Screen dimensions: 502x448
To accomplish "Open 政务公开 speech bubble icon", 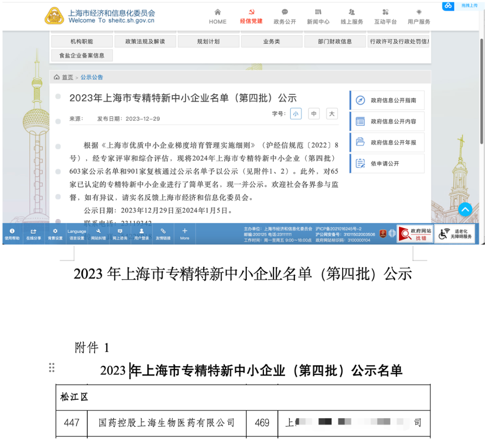I will pyautogui.click(x=284, y=12).
